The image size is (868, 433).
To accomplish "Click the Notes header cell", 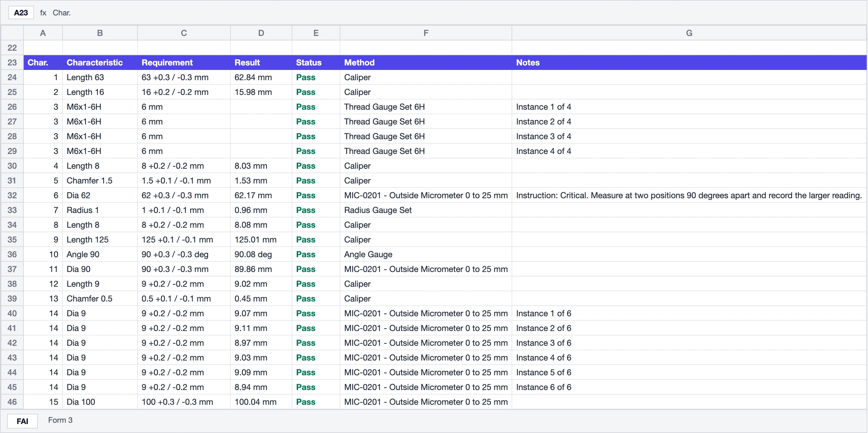I will point(689,63).
